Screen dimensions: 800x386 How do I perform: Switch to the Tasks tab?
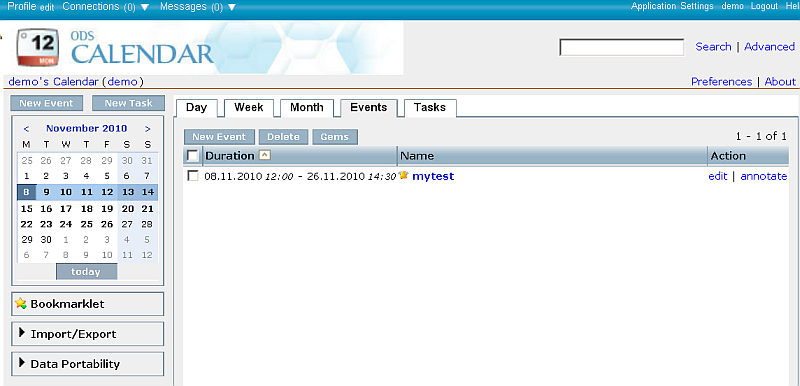click(x=430, y=108)
